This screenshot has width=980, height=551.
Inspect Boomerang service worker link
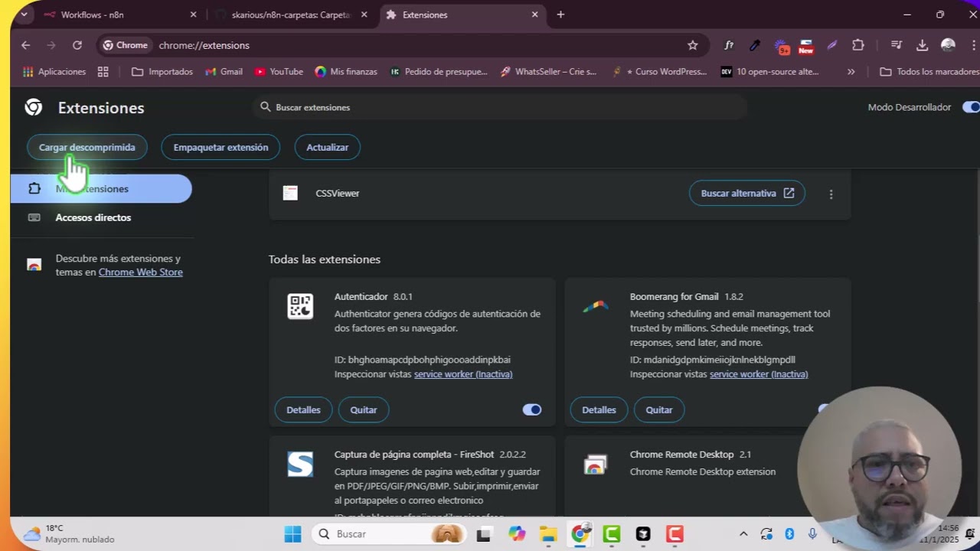point(759,374)
